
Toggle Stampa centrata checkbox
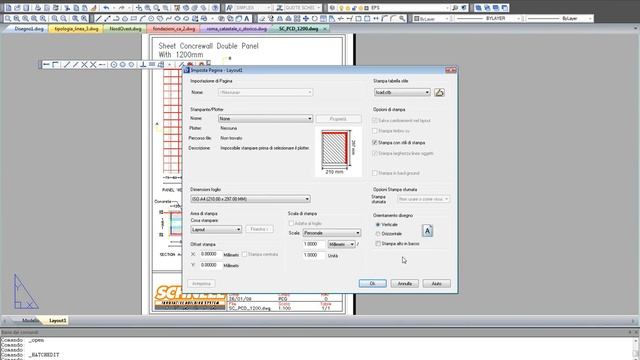click(x=244, y=254)
